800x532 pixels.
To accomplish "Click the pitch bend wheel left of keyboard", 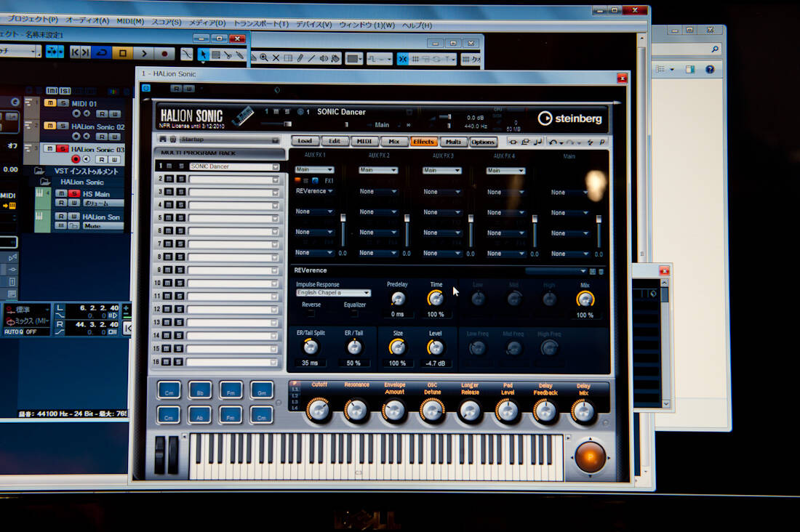I will click(x=160, y=455).
